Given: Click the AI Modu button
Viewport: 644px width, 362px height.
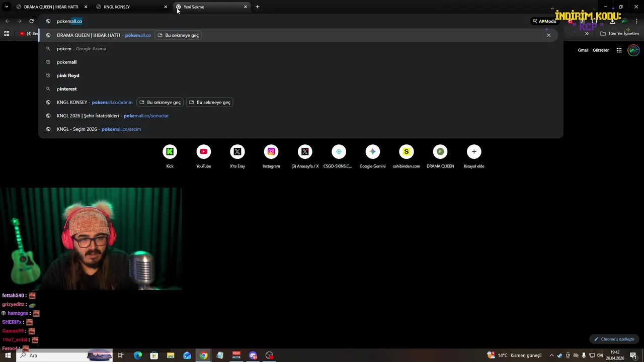Looking at the screenshot, I should click(x=544, y=21).
